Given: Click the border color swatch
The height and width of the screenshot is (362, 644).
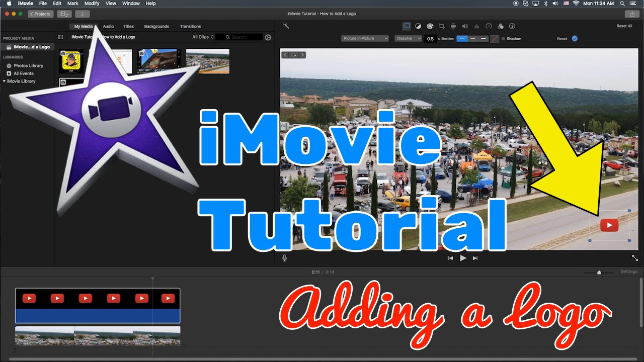Looking at the screenshot, I should 495,39.
